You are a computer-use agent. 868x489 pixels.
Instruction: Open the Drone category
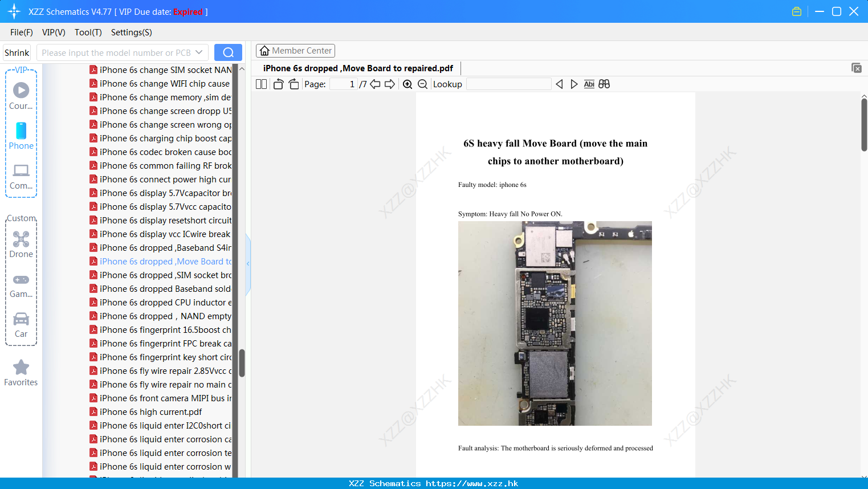[21, 244]
